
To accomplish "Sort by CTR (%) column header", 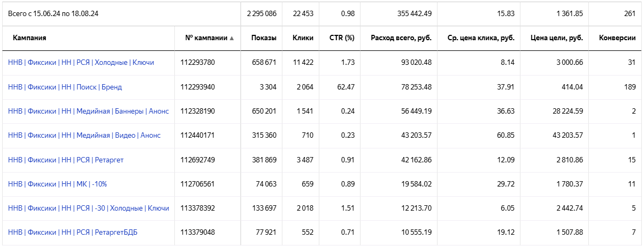I will click(x=342, y=39).
